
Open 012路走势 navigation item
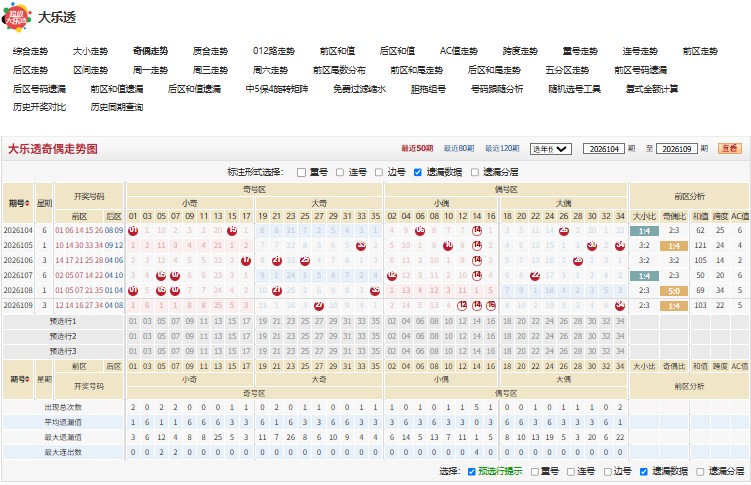coord(274,51)
